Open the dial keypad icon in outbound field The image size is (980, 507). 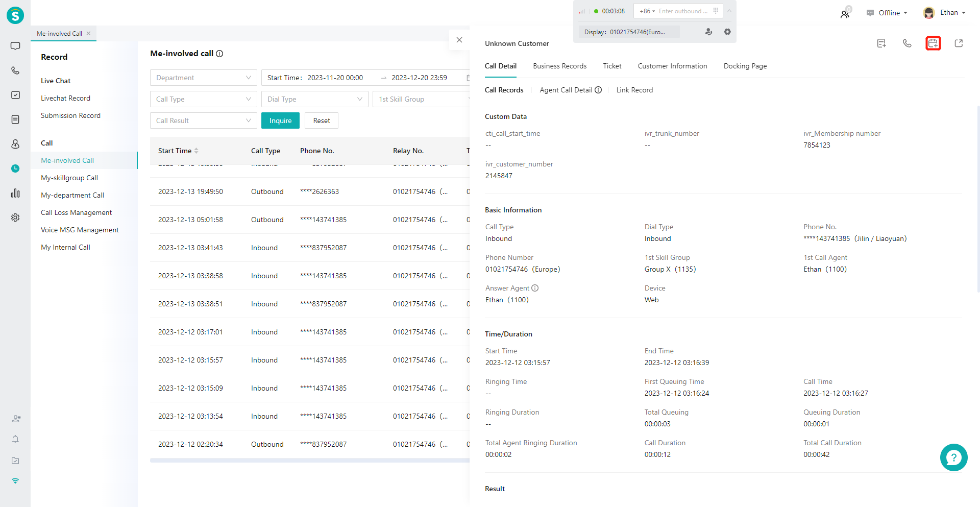click(716, 11)
